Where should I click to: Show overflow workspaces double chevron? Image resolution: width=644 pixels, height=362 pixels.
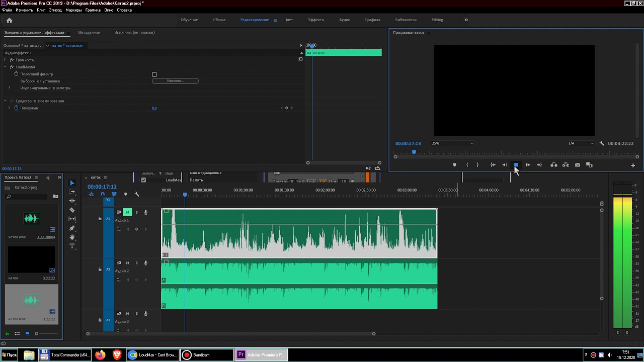pos(466,20)
